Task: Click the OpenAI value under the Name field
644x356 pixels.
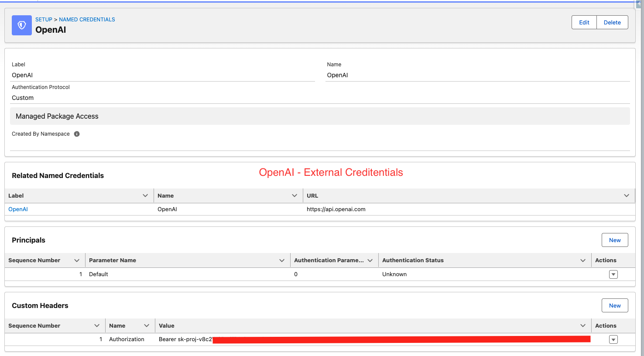Action: click(338, 75)
